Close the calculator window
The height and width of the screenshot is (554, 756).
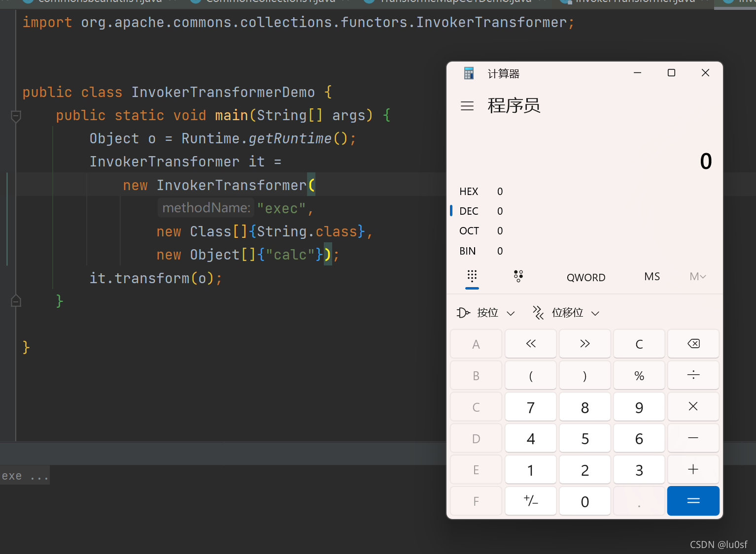click(705, 73)
